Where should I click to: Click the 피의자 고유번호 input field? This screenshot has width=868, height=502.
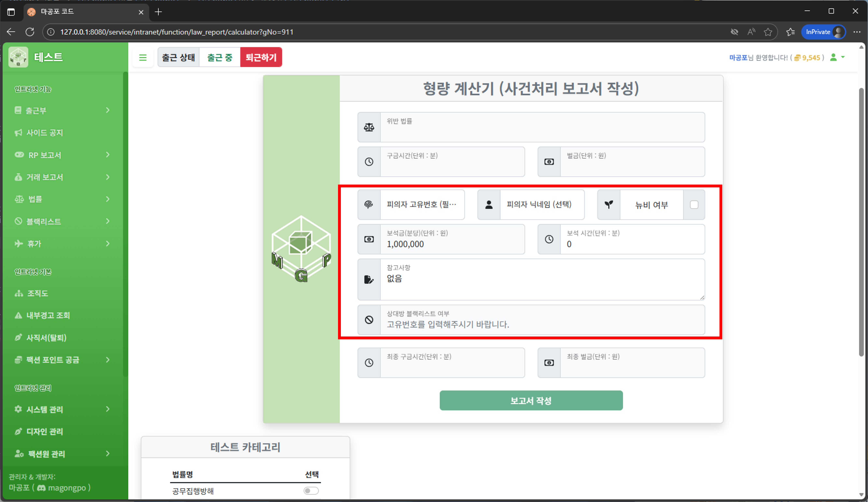[x=422, y=204]
